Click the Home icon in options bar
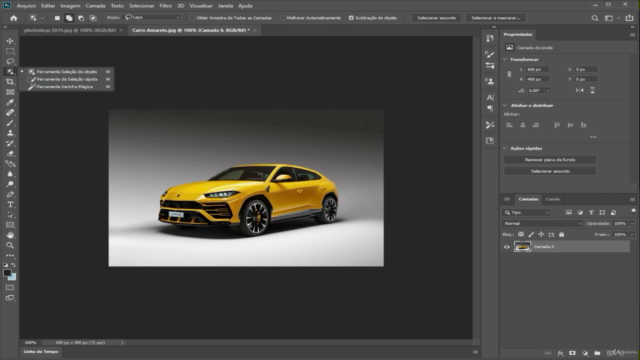This screenshot has height=360, width=640. pos(13,18)
